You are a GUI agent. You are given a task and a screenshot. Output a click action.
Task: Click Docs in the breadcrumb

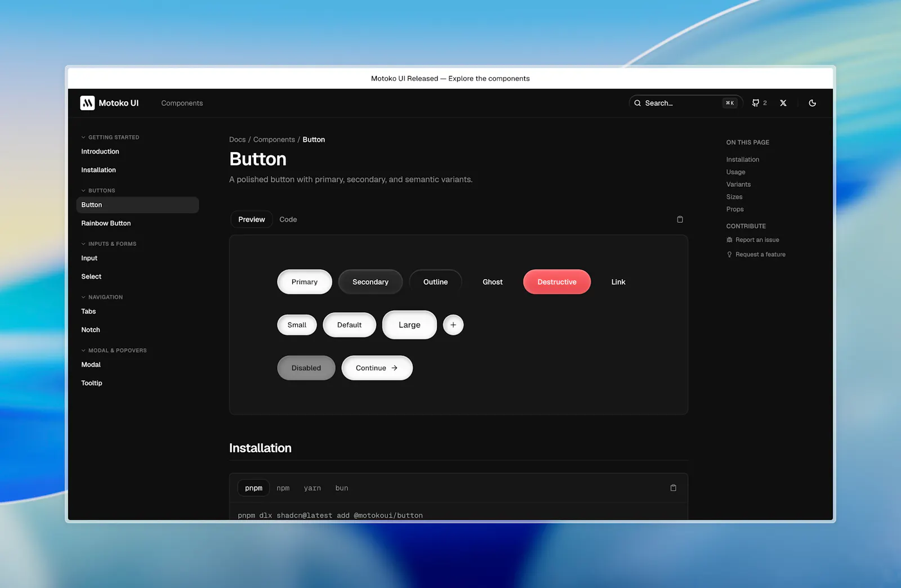[x=237, y=140]
